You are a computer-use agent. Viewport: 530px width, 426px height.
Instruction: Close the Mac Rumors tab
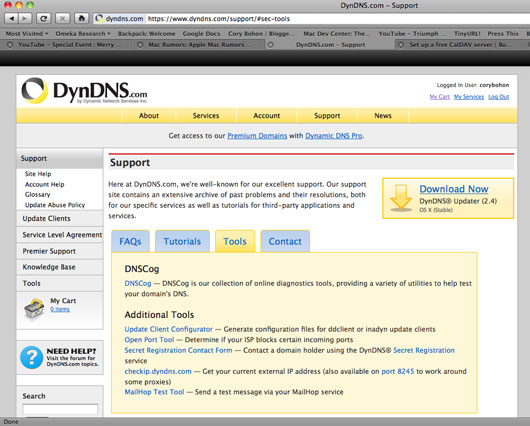click(x=140, y=44)
